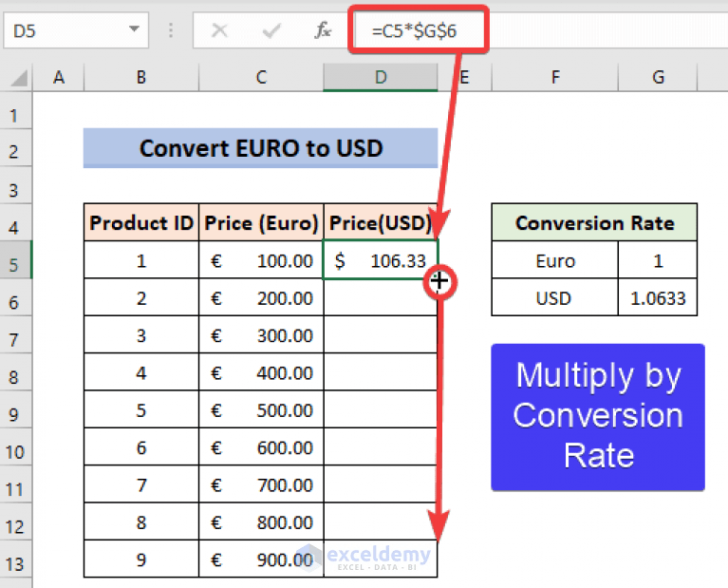Click the 'Product ID' header cell

(x=141, y=222)
